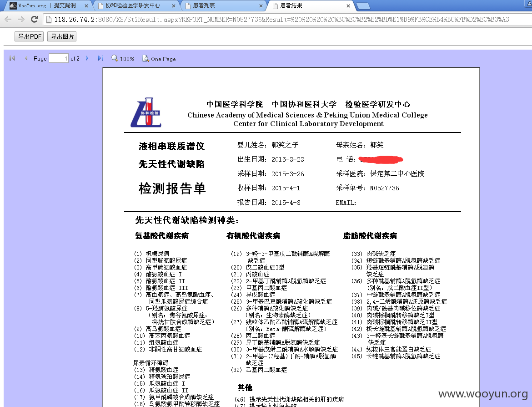Click the 其他 heading

pyautogui.click(x=245, y=387)
